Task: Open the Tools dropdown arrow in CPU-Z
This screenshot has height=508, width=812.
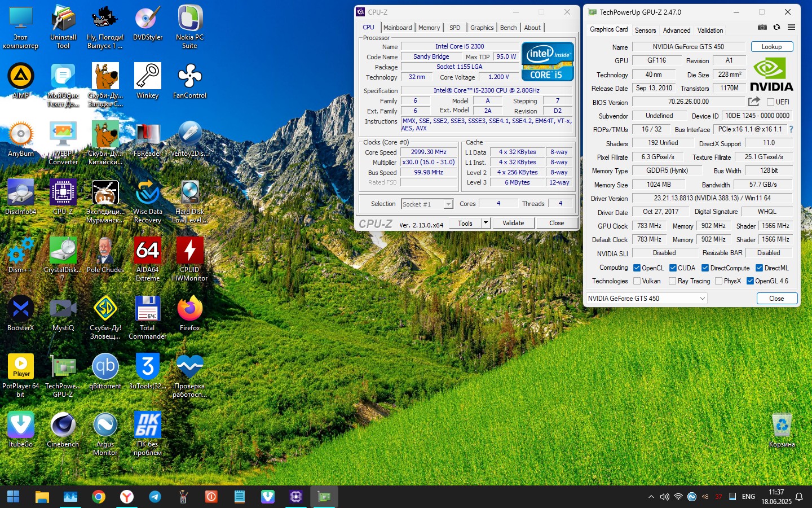Action: pyautogui.click(x=485, y=223)
